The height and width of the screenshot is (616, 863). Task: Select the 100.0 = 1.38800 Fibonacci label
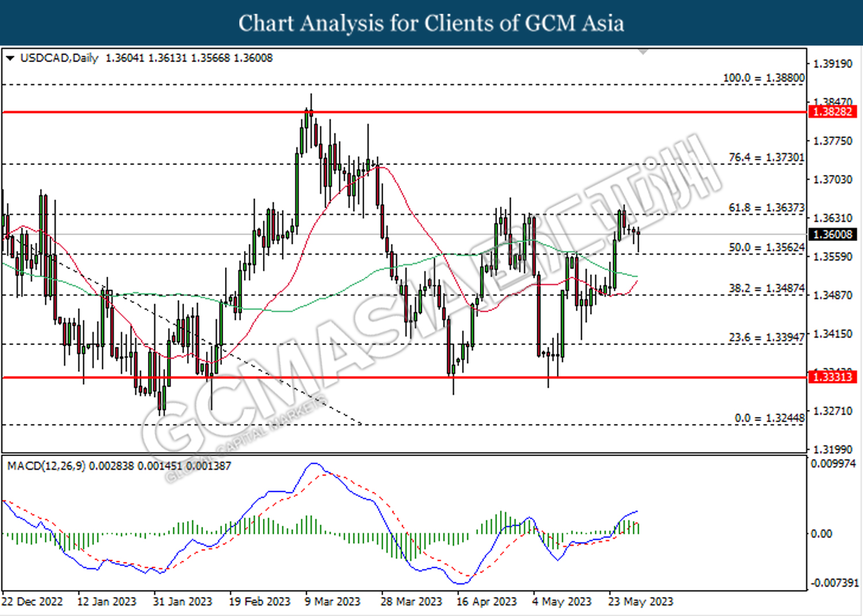763,78
